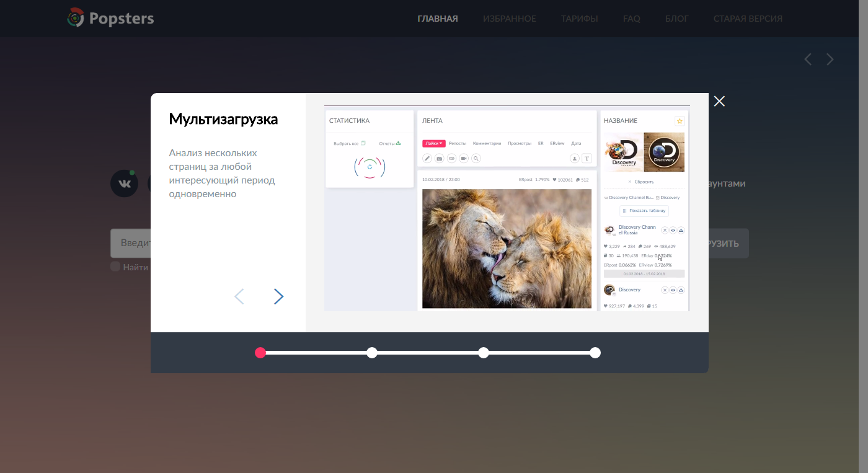The image size is (868, 473).
Task: Click the light Discovery Channel logo thumbnail
Action: [623, 152]
